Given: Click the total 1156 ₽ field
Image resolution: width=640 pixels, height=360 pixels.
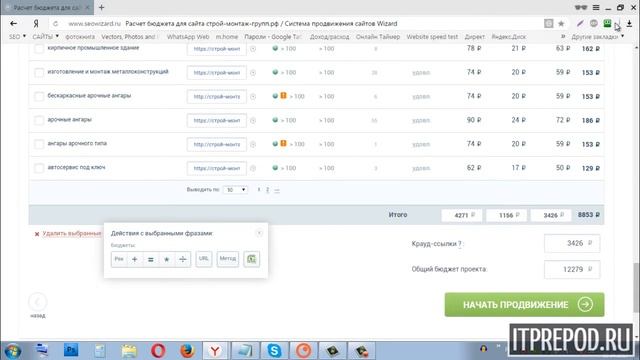Looking at the screenshot, I should click(x=506, y=215).
